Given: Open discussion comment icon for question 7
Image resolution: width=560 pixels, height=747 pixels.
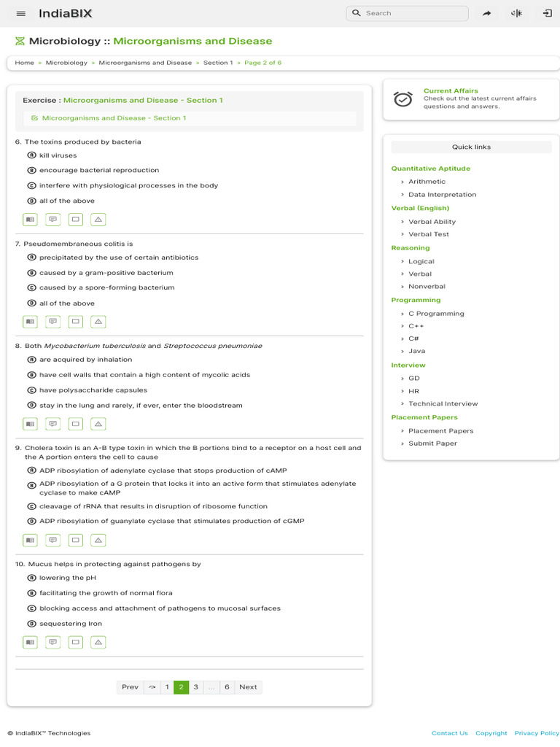Looking at the screenshot, I should [x=52, y=321].
